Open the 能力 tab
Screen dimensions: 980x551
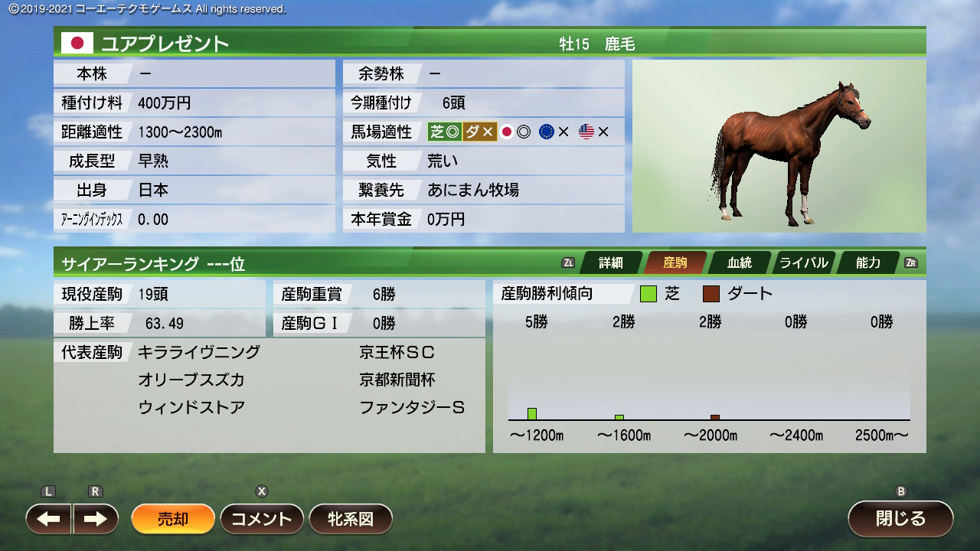tap(868, 262)
